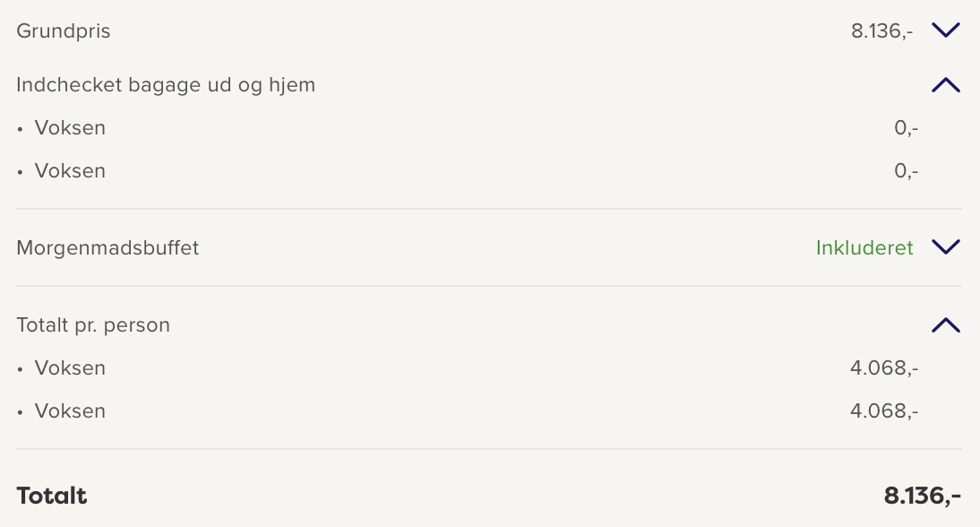Click the first 0,- baggage price
980x527 pixels.
906,128
